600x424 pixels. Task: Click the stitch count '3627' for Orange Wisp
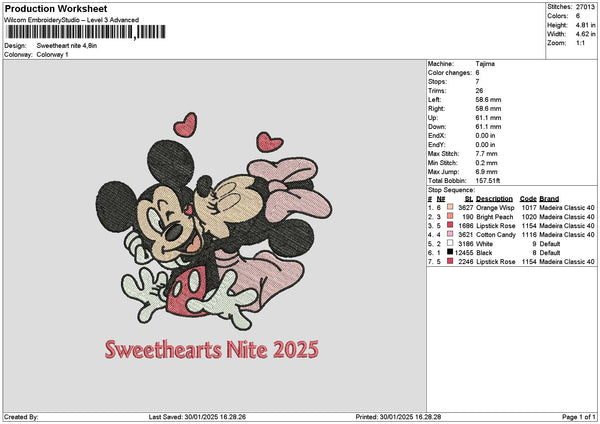[466, 208]
